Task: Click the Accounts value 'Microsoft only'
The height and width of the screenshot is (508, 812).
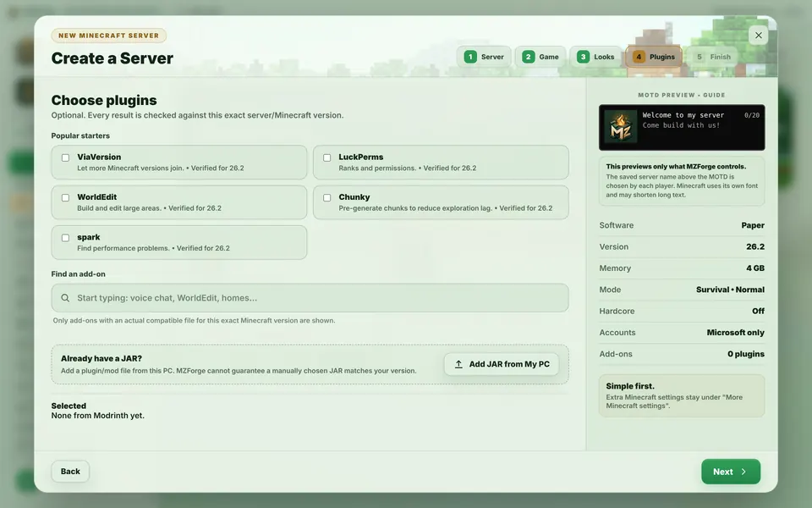Action: 735,332
